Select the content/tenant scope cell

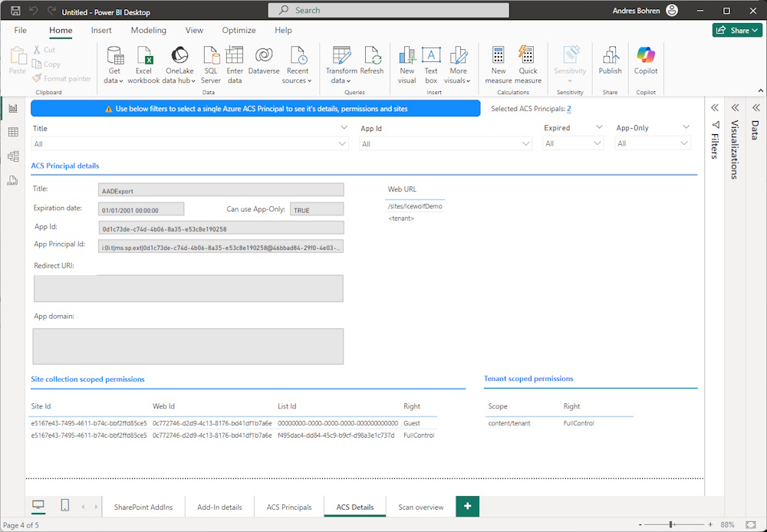(509, 423)
